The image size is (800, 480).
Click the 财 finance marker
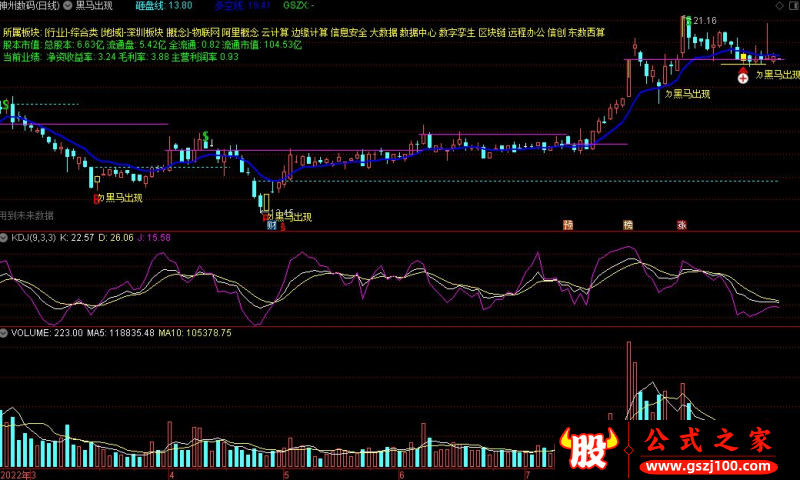pos(272,225)
